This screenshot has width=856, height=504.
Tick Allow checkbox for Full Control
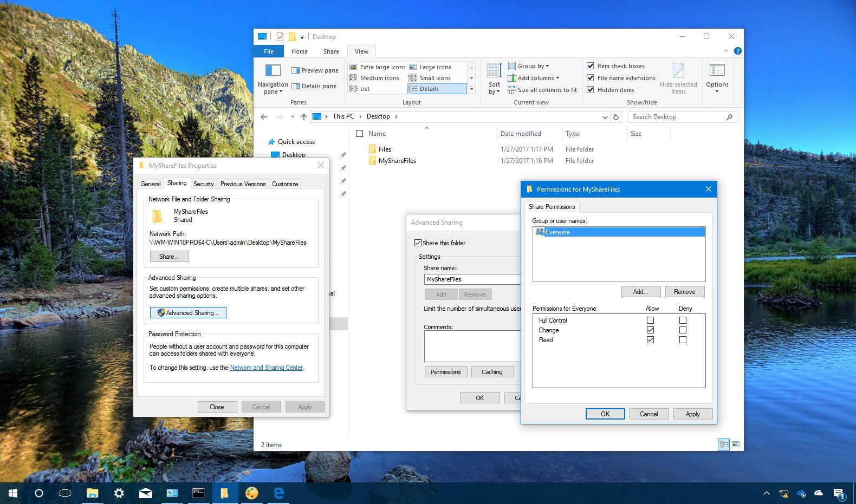click(x=650, y=320)
